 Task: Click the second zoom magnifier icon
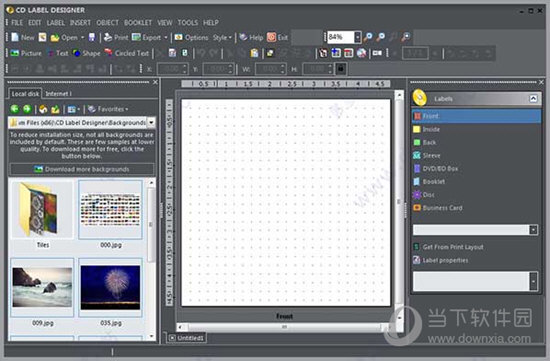[x=381, y=37]
